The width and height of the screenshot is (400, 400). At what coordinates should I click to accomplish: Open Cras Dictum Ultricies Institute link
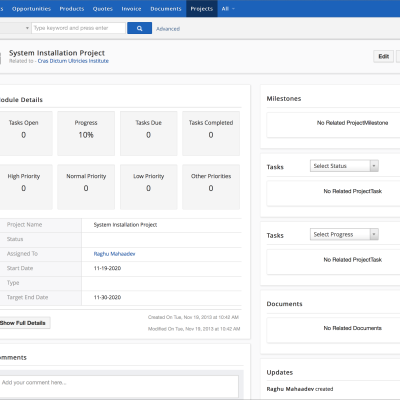click(x=73, y=61)
